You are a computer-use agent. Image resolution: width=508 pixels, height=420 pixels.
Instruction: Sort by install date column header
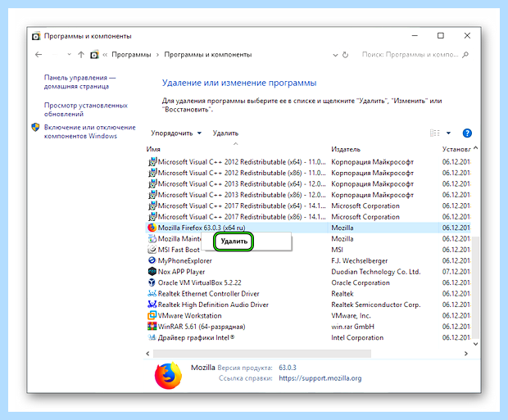coord(456,149)
